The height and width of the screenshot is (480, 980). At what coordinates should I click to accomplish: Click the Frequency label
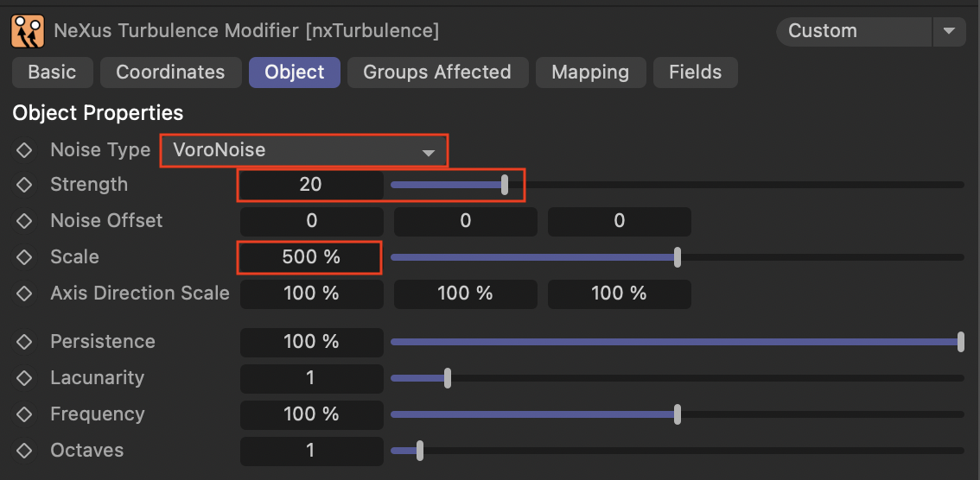98,414
